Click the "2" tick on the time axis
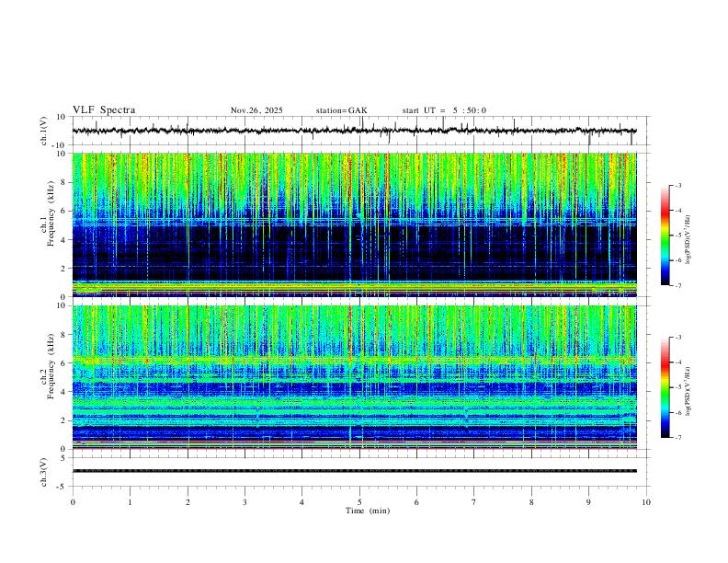Image resolution: width=728 pixels, height=563 pixels. click(188, 502)
